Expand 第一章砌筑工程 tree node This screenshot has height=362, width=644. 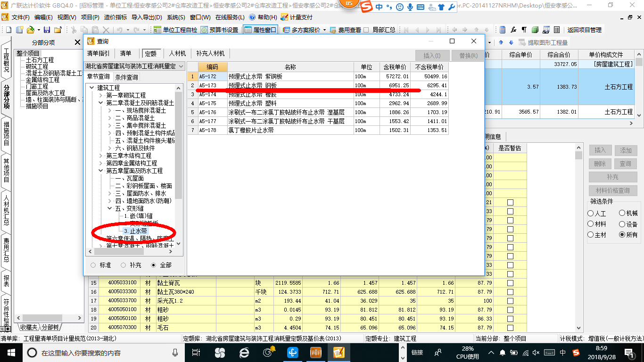pyautogui.click(x=100, y=95)
